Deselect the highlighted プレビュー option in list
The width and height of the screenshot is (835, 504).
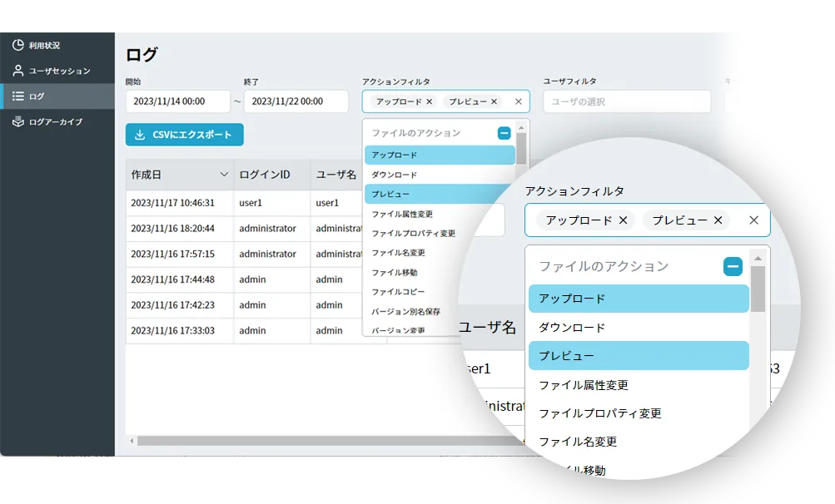[x=439, y=194]
